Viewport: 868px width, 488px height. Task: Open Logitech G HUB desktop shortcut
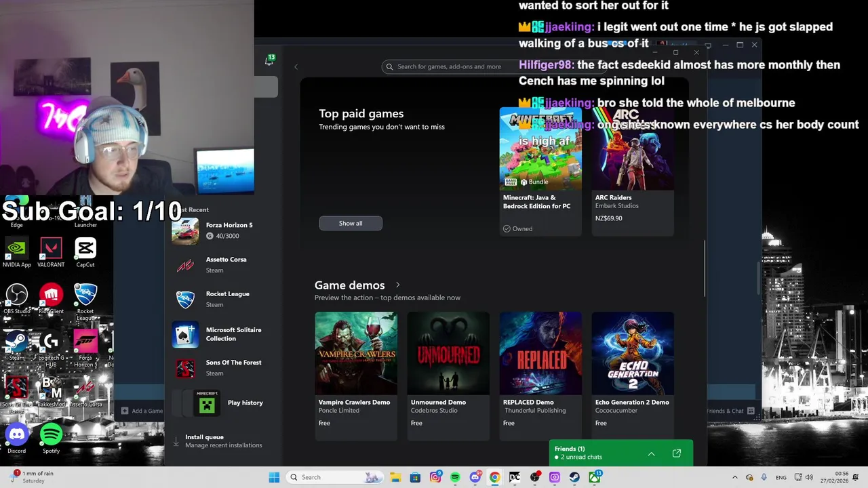point(51,348)
